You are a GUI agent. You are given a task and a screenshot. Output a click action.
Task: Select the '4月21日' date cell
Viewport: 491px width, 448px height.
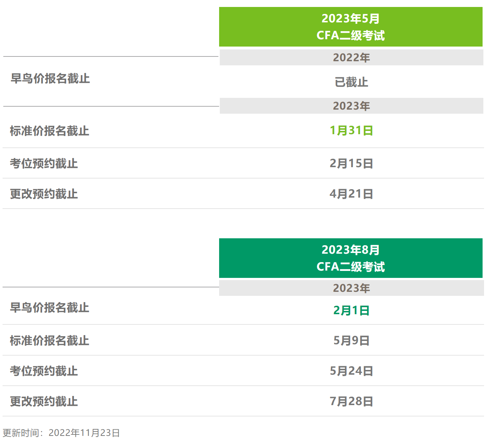coord(351,194)
